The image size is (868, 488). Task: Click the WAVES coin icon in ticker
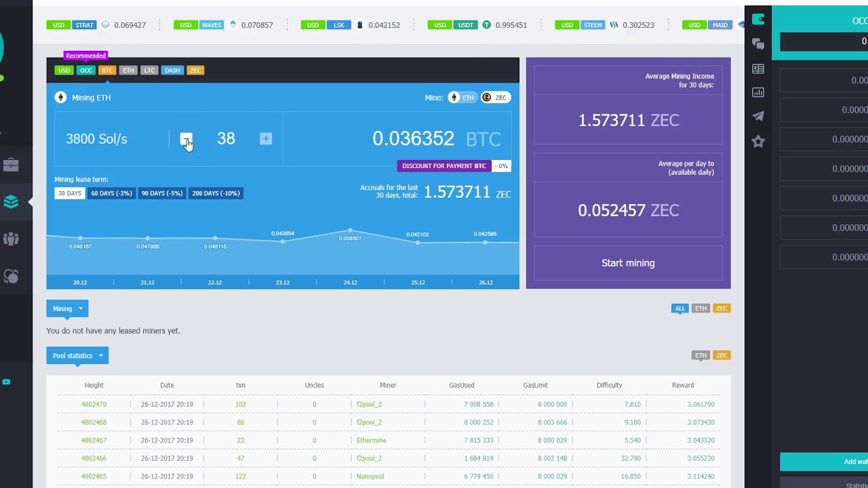233,25
